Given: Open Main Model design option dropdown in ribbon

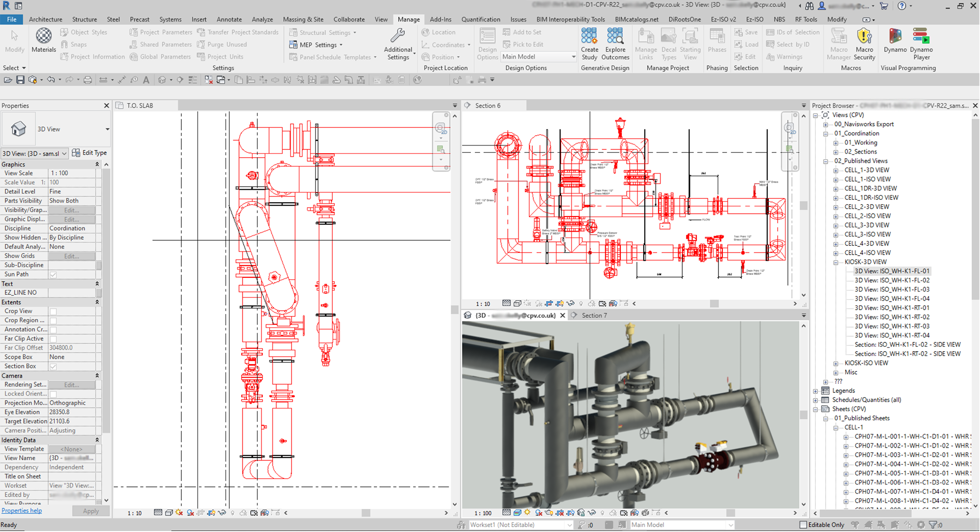Looking at the screenshot, I should (x=539, y=57).
